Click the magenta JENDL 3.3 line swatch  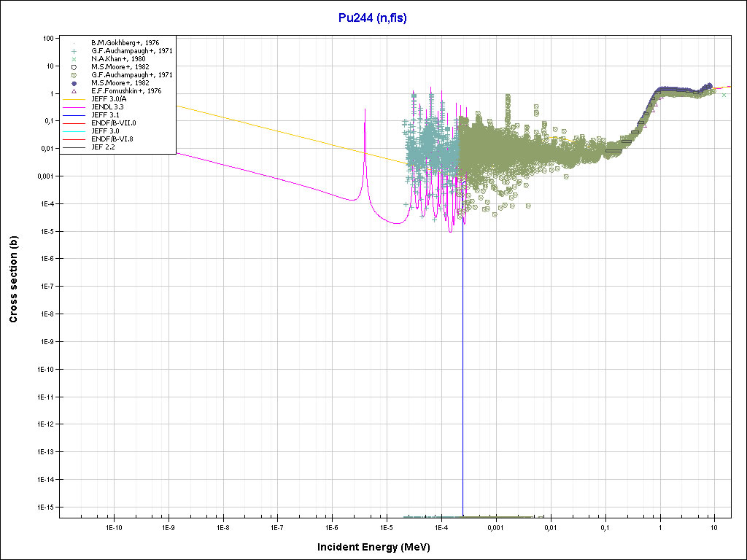74,107
